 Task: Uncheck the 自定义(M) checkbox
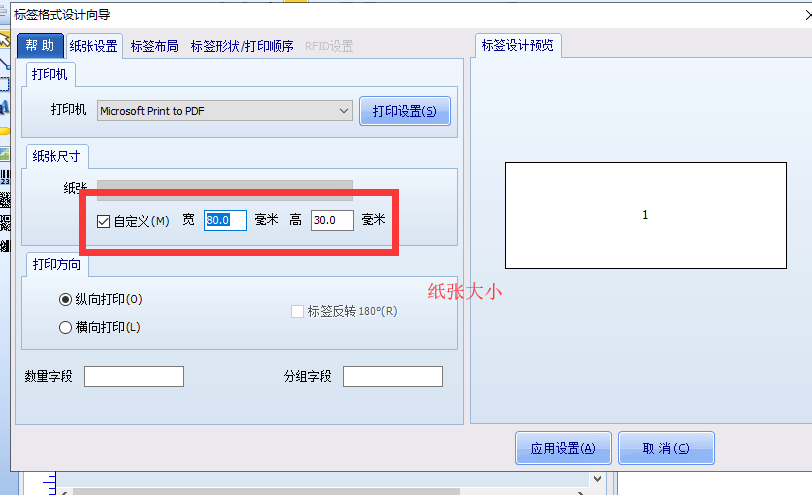click(x=103, y=220)
